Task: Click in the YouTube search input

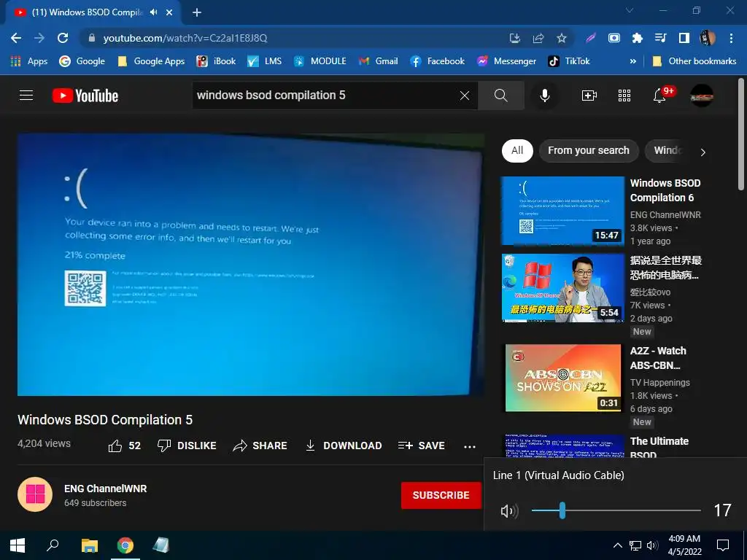Action: point(325,96)
